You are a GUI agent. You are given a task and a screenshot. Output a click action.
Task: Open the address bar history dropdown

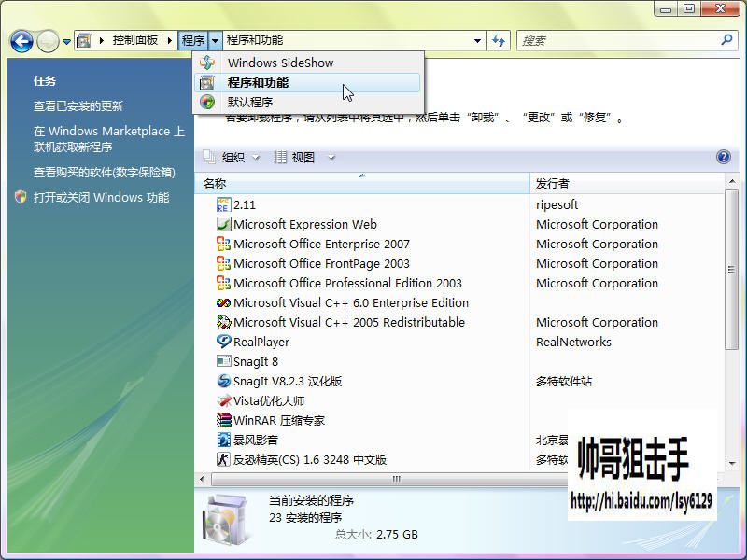click(477, 41)
